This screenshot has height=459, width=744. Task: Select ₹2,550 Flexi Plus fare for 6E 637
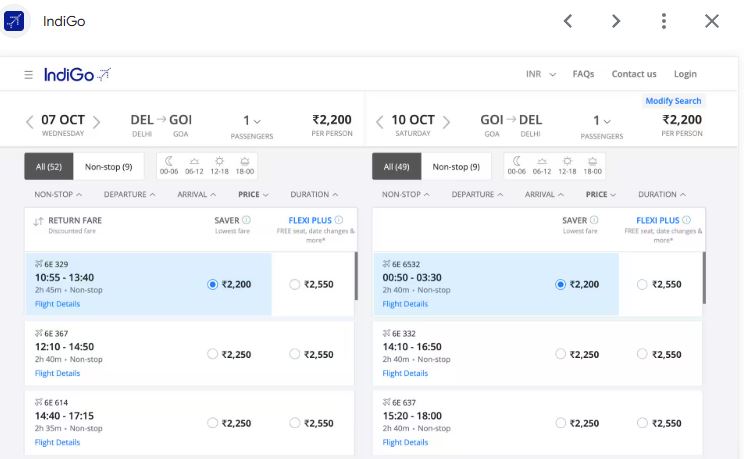642,423
